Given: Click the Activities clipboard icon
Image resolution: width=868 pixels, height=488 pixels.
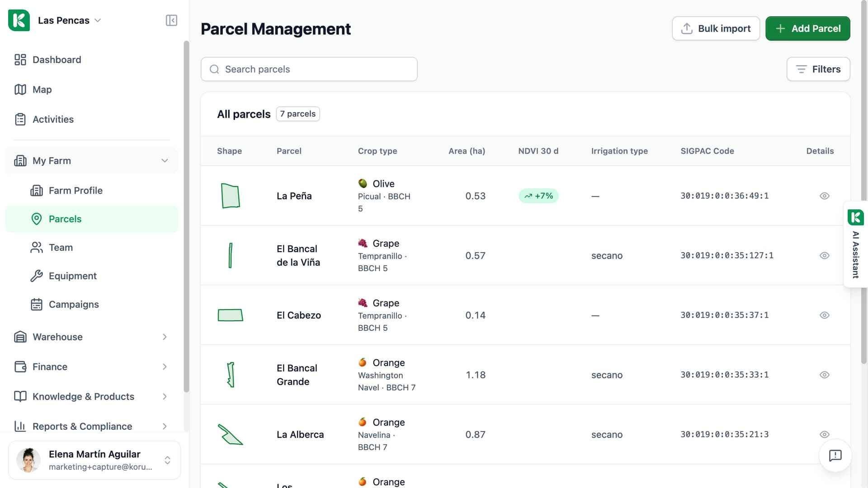Looking at the screenshot, I should click(20, 119).
